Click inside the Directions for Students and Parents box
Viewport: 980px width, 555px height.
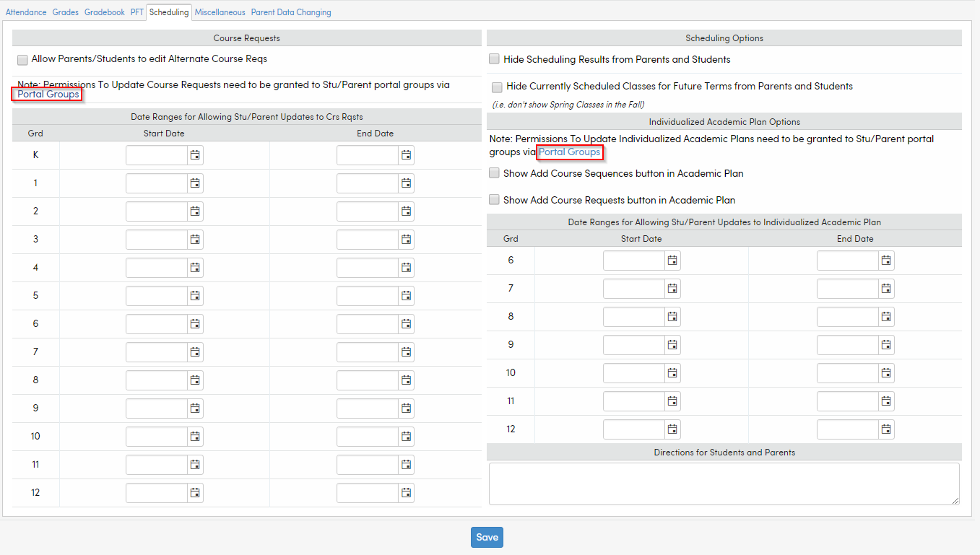(724, 484)
